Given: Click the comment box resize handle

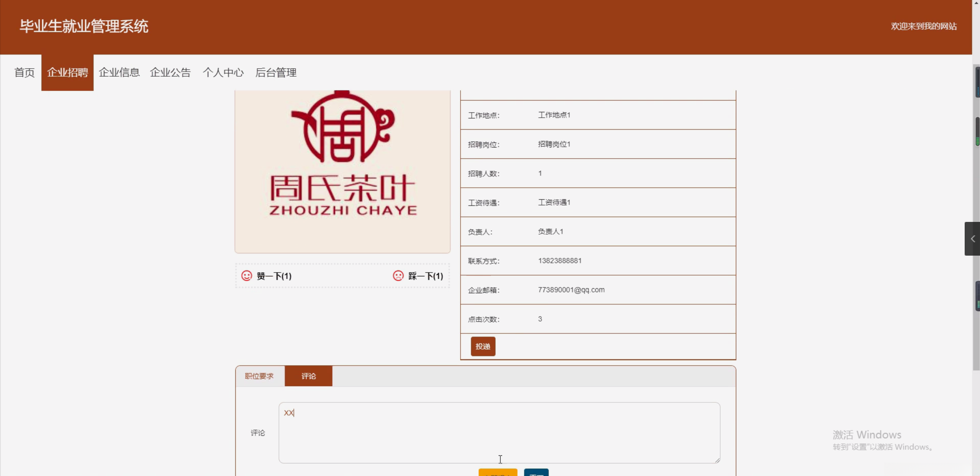Looking at the screenshot, I should click(x=717, y=460).
